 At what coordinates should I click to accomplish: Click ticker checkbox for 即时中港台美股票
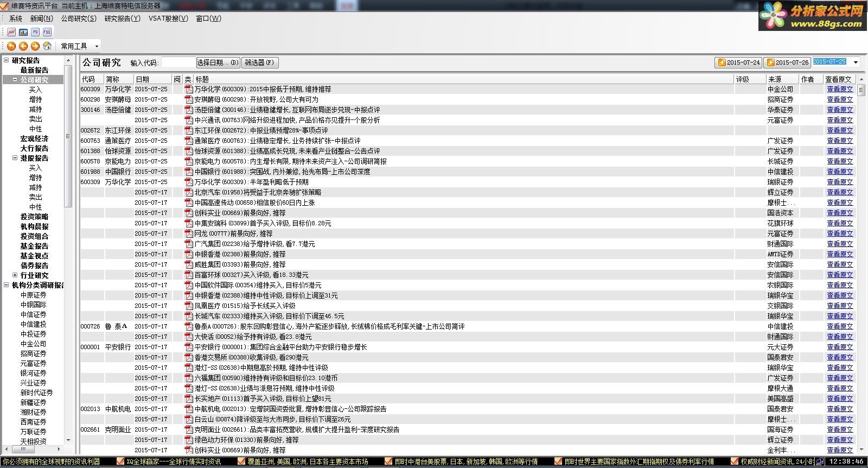[388, 461]
